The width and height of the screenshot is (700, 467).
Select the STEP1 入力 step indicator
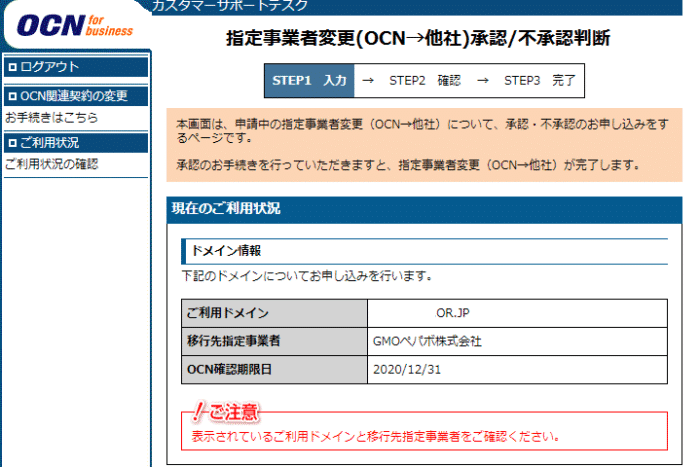(x=311, y=80)
